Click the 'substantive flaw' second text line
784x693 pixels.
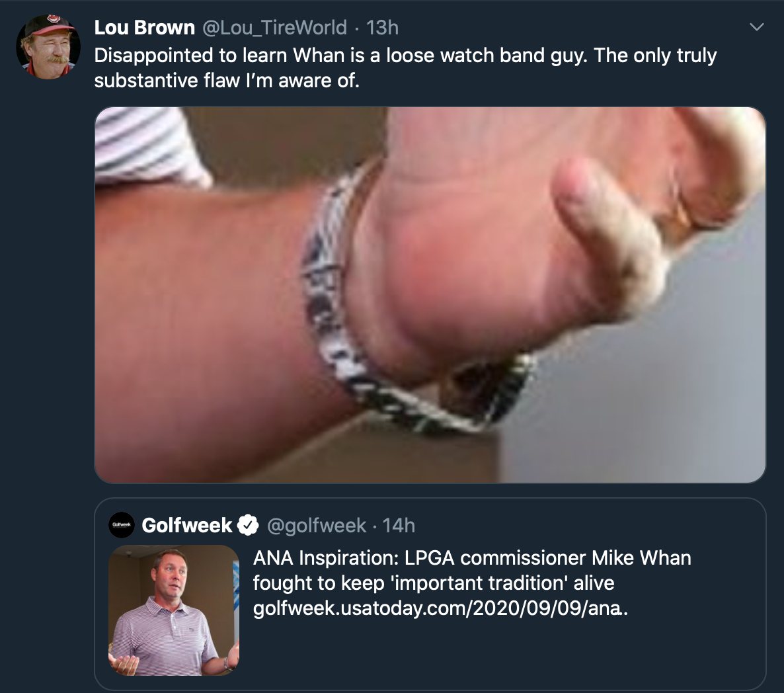(x=227, y=81)
